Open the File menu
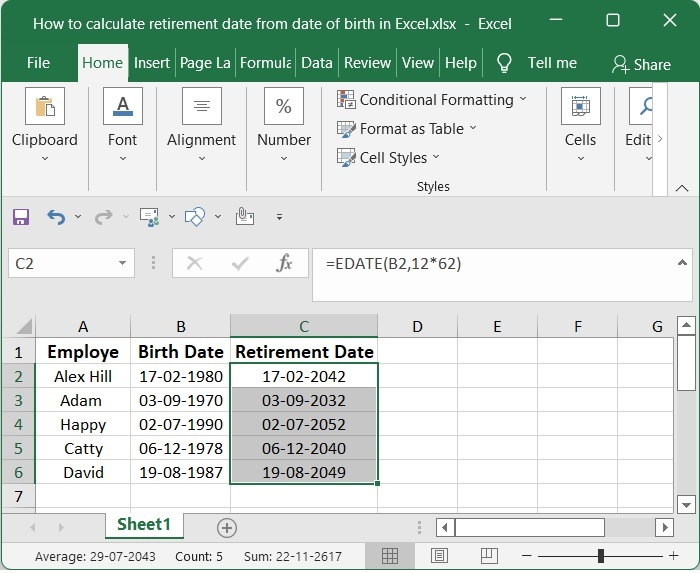The image size is (700, 573). (38, 63)
